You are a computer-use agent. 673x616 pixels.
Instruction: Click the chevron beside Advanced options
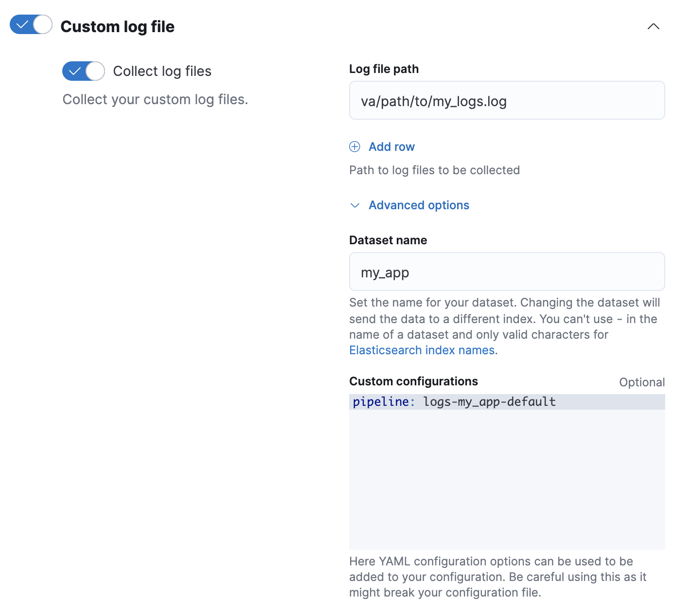(x=354, y=205)
